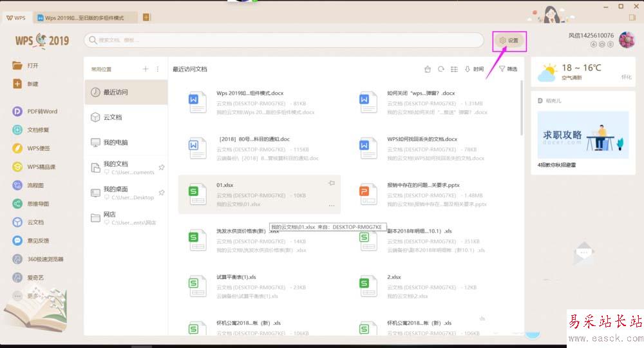
Task: Click the 怀化 city label in the weather widget
Action: pyautogui.click(x=627, y=77)
